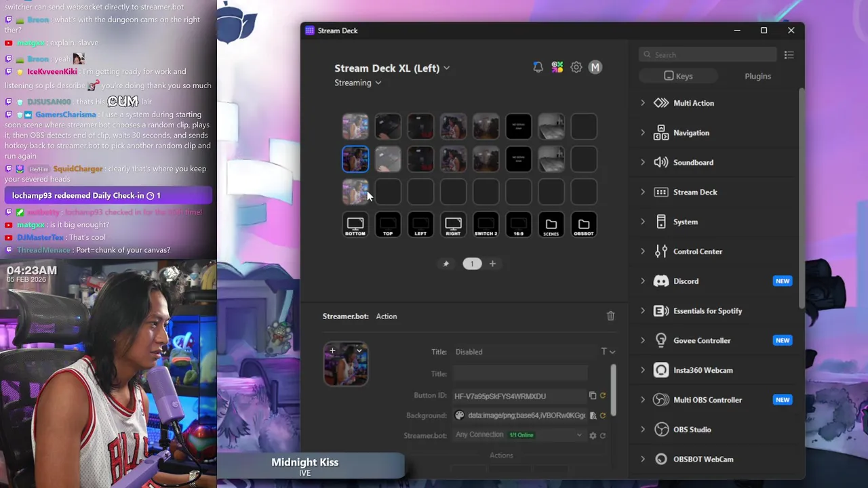Copy the Button ID value
This screenshot has height=488, width=868.
point(592,396)
